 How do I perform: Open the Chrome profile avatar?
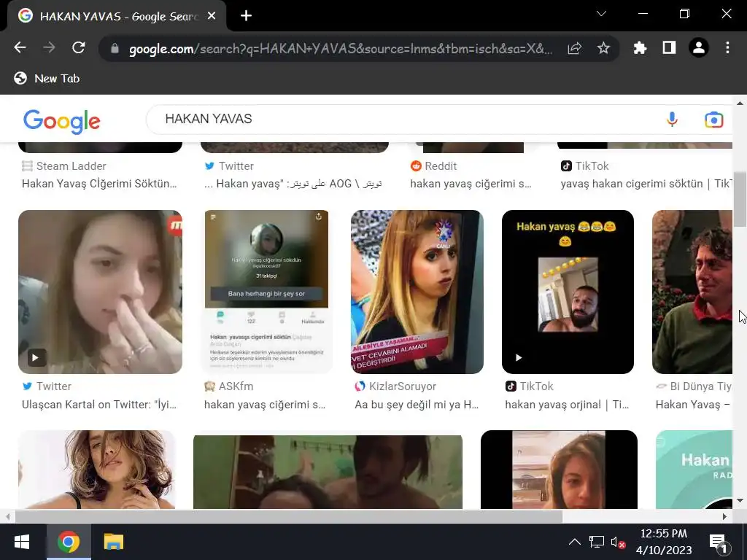(699, 47)
